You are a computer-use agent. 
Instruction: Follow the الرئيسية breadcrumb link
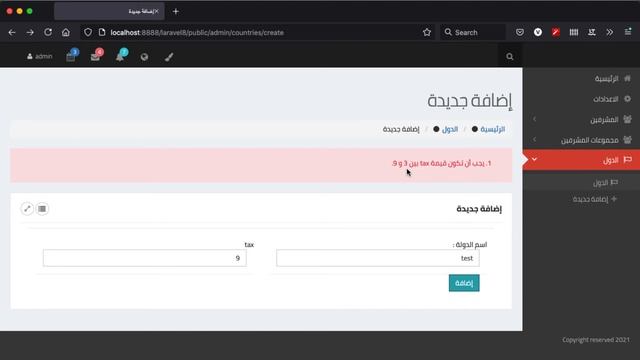pyautogui.click(x=493, y=129)
